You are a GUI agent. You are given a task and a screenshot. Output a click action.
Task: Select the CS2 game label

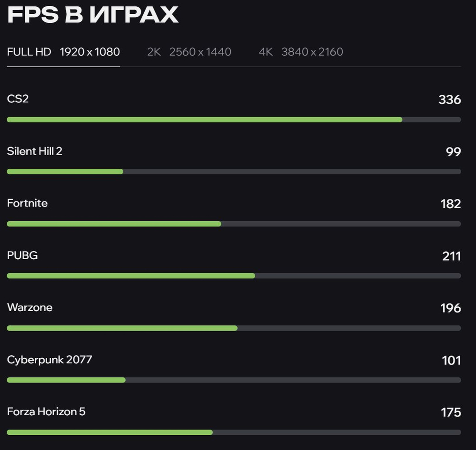coord(17,99)
